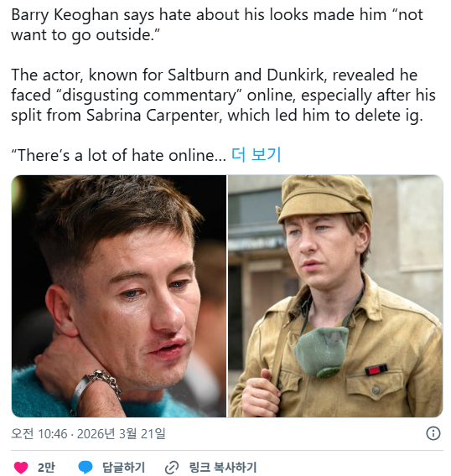Click the 2026년 3월 21일 date text
The image size is (451, 476).
click(122, 433)
